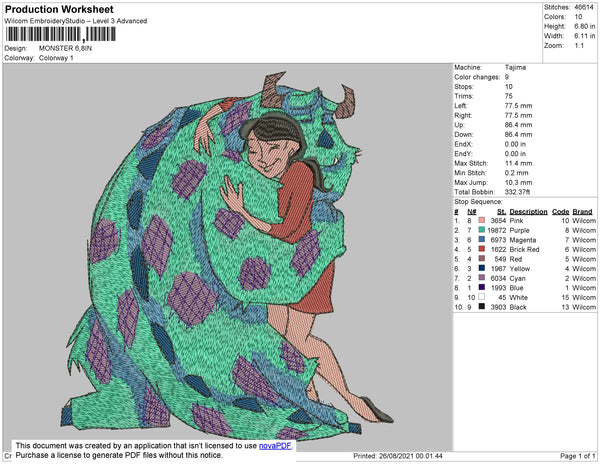Click the Brand column header
Viewport: 600px width, 464px height.
click(582, 212)
